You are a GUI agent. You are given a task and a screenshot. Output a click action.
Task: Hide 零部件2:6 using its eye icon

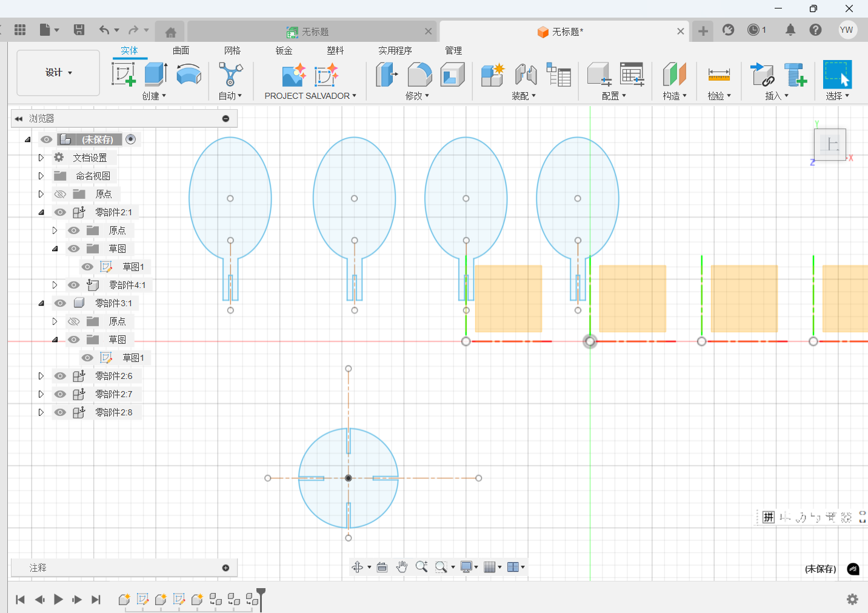coord(60,376)
